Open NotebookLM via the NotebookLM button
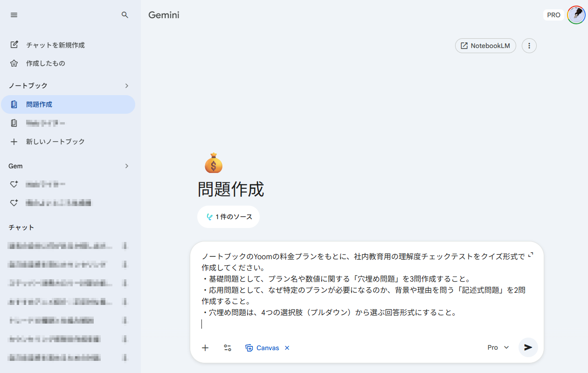The image size is (588, 373). point(485,46)
